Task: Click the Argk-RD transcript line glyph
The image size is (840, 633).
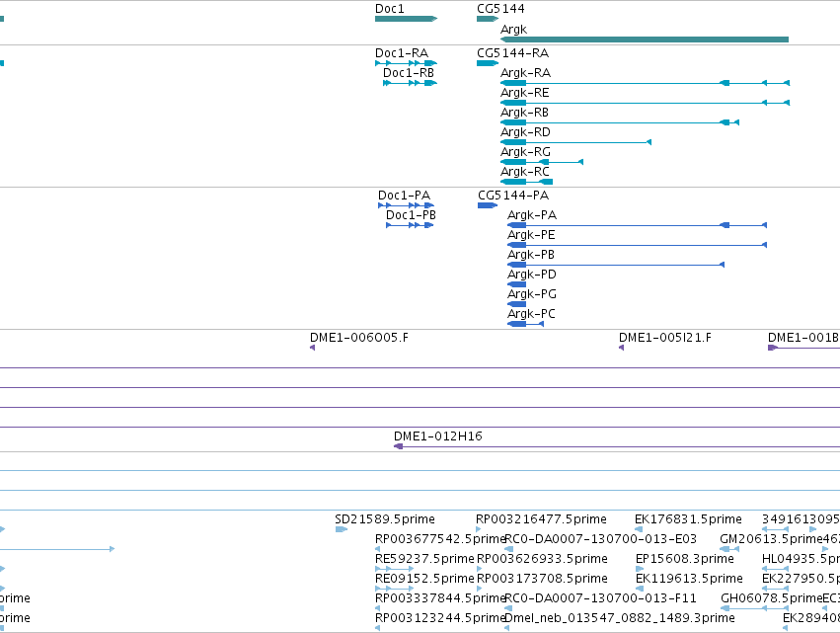Action: pyautogui.click(x=575, y=142)
